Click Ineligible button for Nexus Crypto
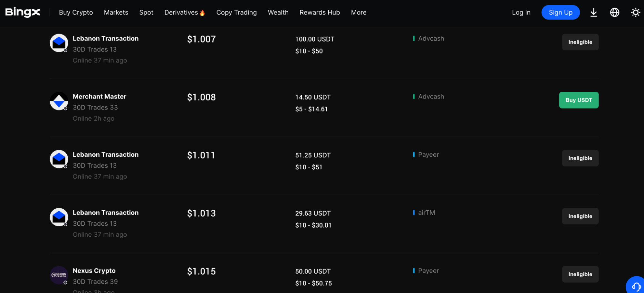 pos(580,274)
